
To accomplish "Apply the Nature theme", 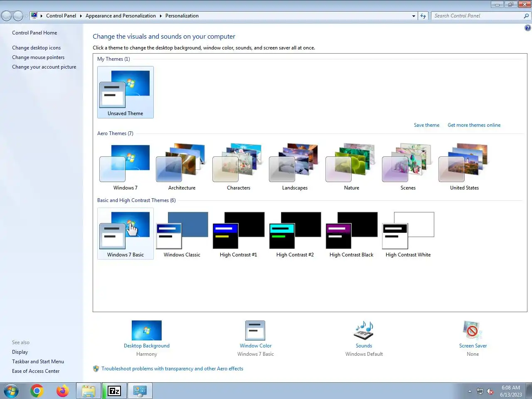I will coord(351,167).
